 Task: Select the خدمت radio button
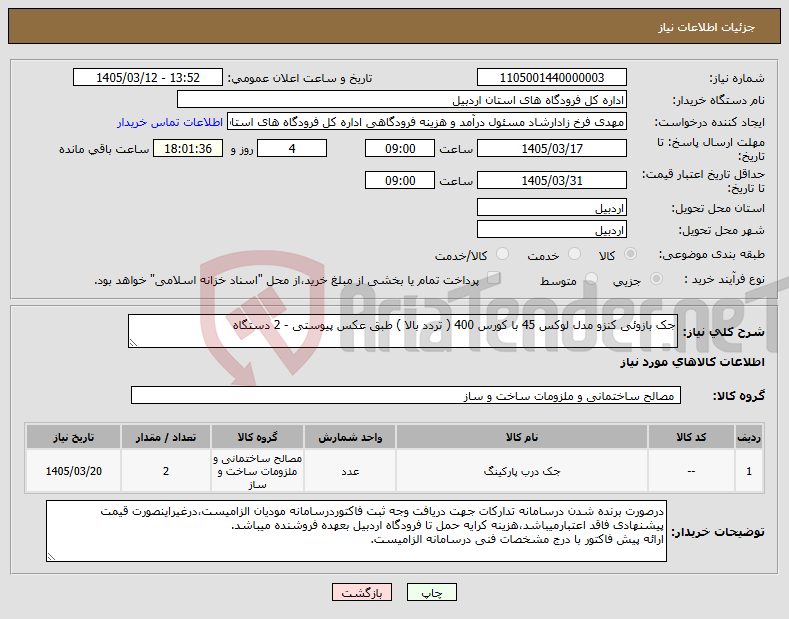[x=574, y=254]
